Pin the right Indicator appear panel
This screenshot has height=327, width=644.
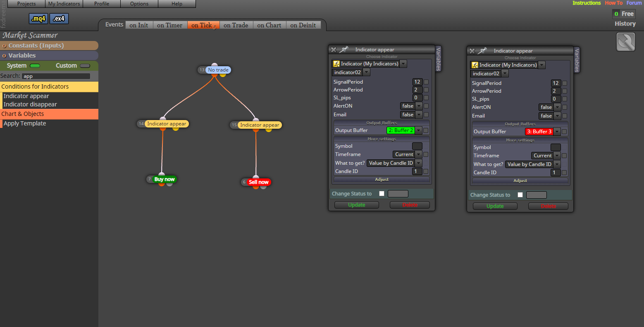pos(482,51)
